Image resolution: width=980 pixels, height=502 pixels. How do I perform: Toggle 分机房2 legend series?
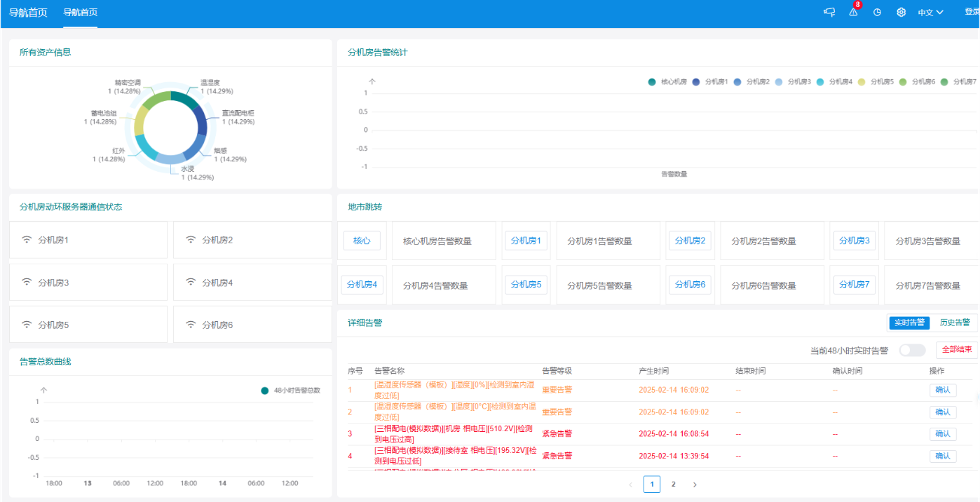[x=751, y=82]
